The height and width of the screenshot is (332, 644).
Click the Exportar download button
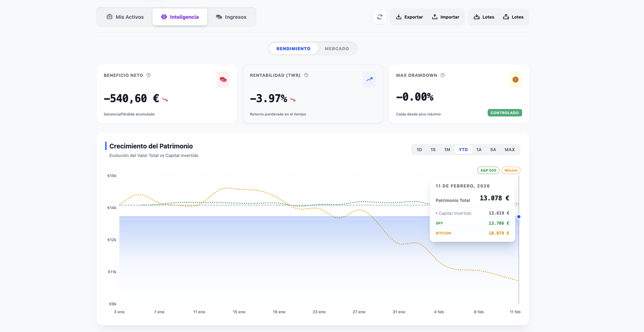click(409, 17)
